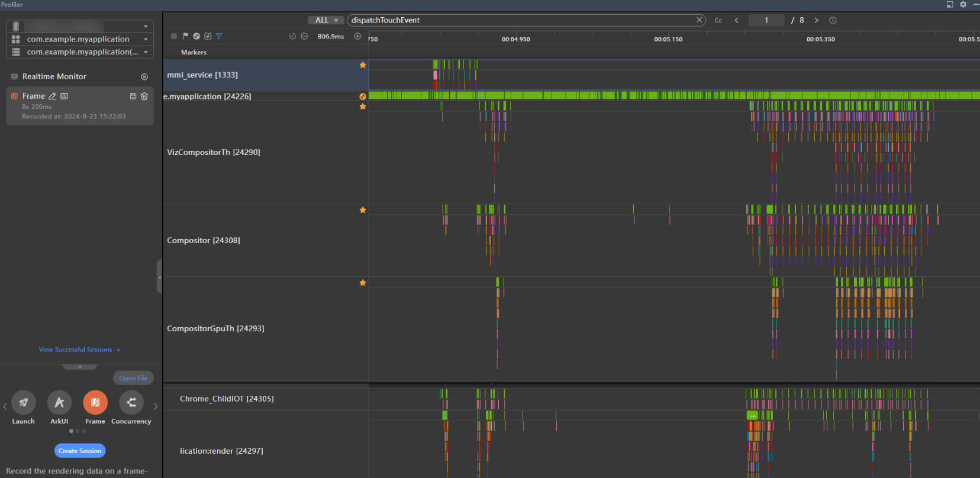This screenshot has width=980, height=478.
Task: Zoom in timeline with plus icon
Action: coord(357,36)
